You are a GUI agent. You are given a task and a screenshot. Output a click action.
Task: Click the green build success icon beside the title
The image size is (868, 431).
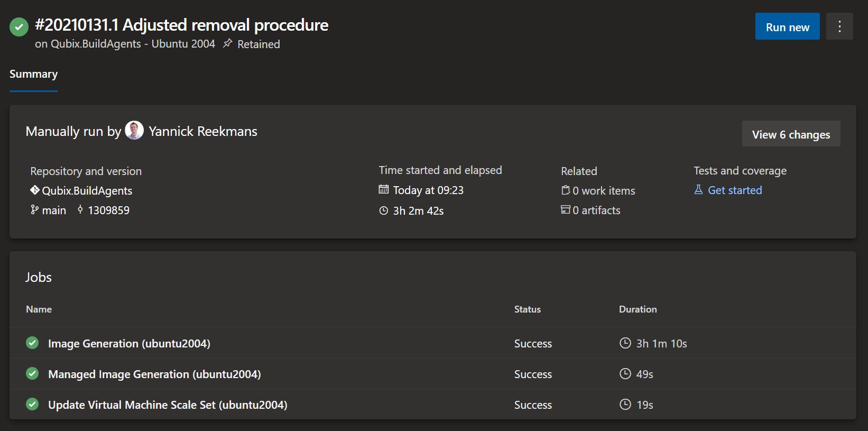coord(19,27)
